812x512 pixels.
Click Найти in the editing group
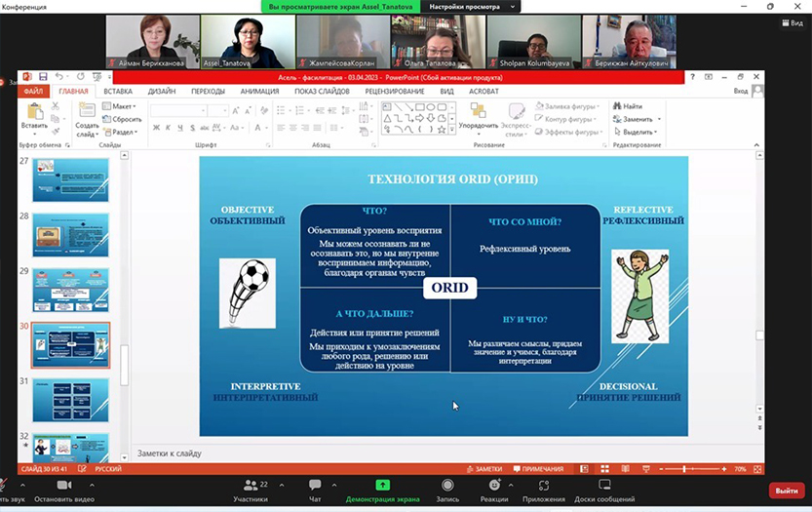[x=632, y=106]
